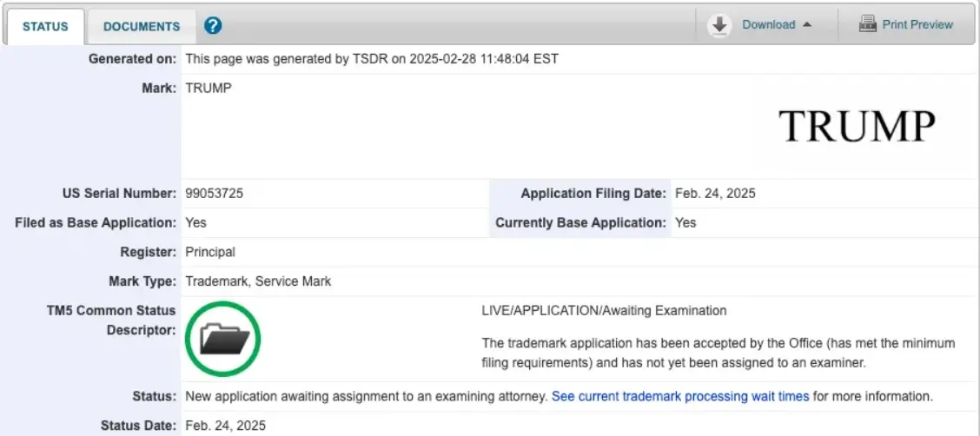Click the TSDR generated timestamp text
The height and width of the screenshot is (436, 980).
point(372,59)
